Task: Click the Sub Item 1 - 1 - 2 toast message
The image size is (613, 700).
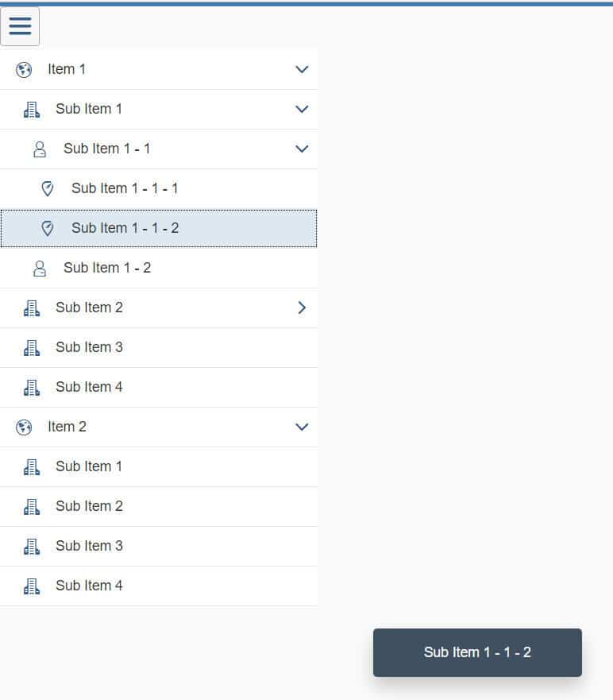Action: (477, 652)
